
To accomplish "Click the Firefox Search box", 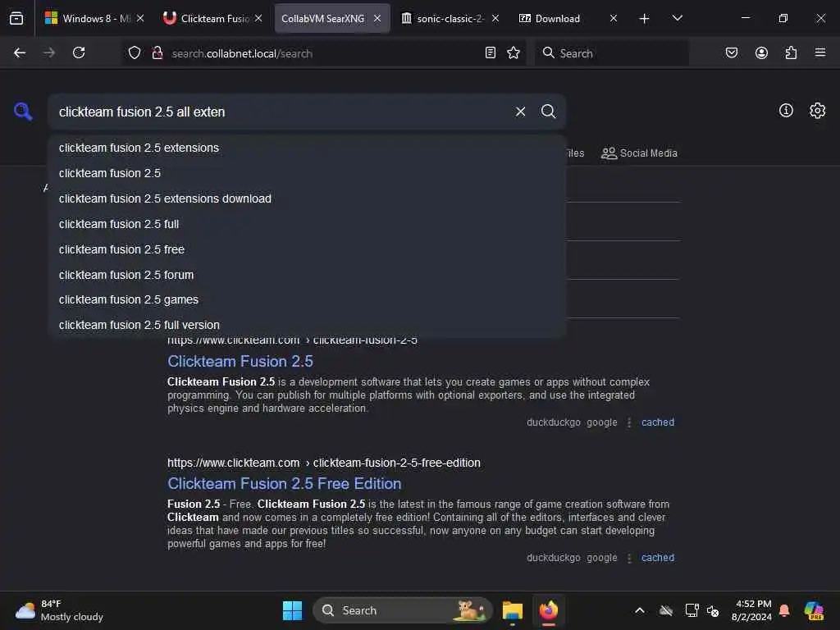I will (612, 53).
